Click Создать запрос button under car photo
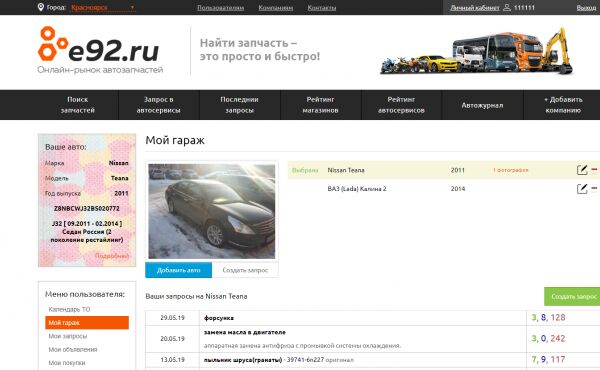The image size is (600, 370). (x=245, y=270)
